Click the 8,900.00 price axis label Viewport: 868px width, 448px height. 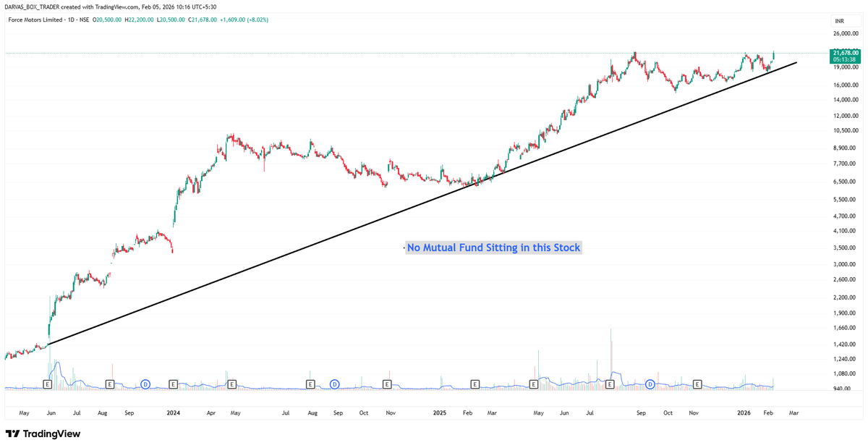[x=846, y=148]
